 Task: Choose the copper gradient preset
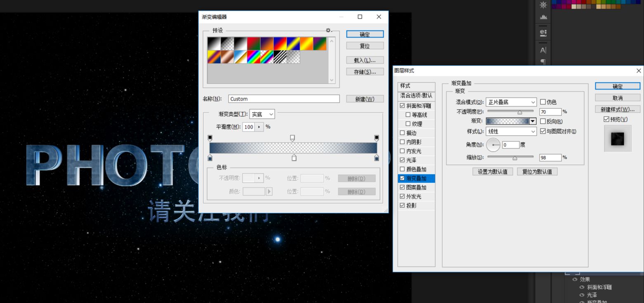(x=227, y=57)
